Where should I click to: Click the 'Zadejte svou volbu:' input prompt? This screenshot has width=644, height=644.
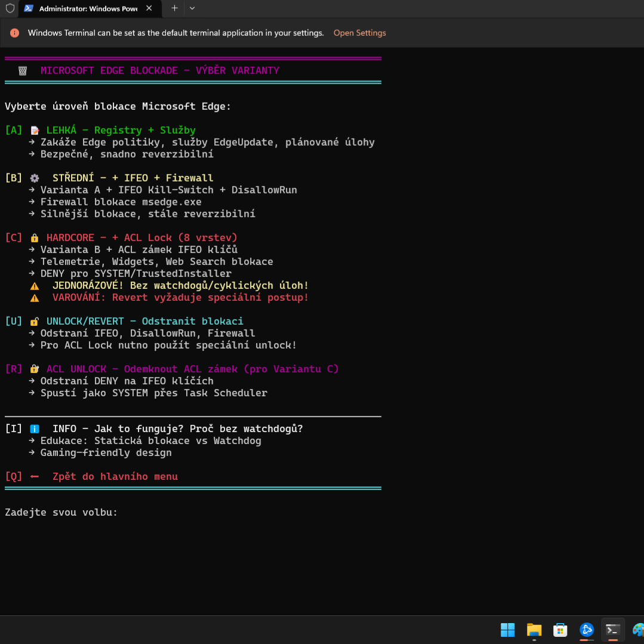[61, 512]
